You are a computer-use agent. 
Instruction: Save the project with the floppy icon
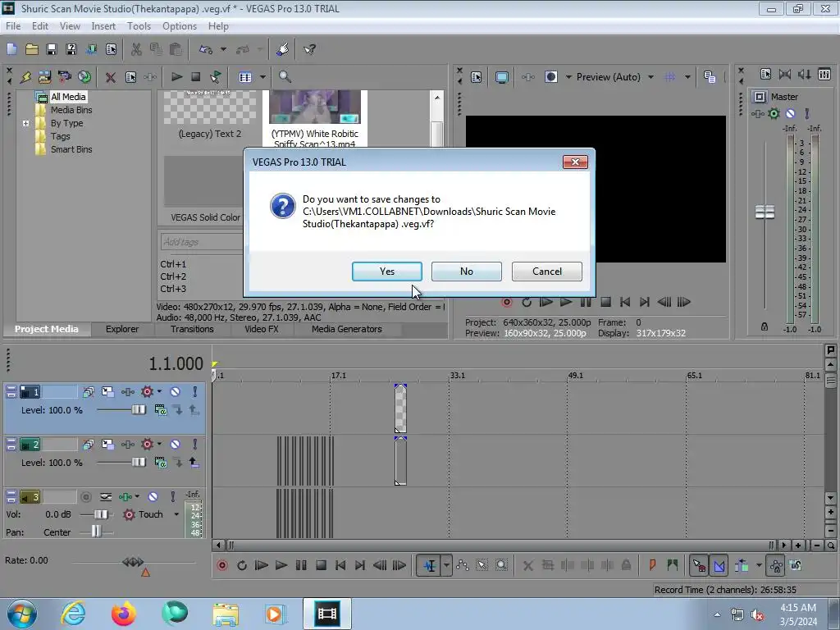pyautogui.click(x=52, y=49)
